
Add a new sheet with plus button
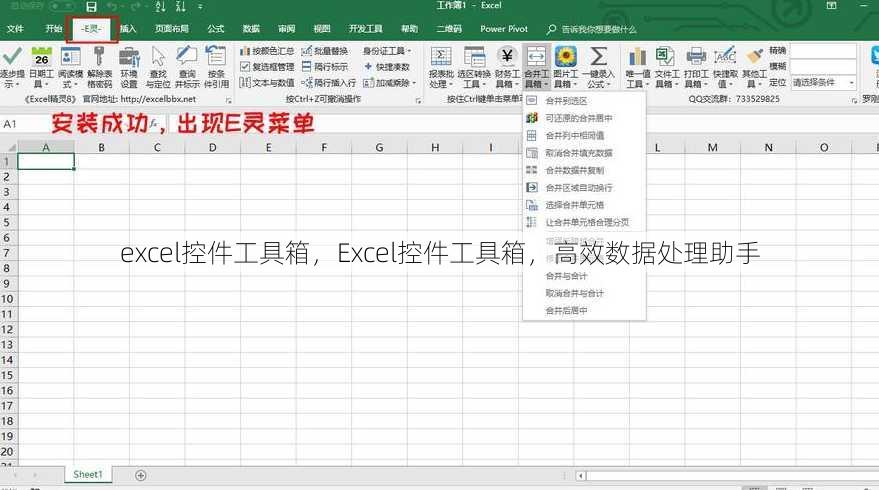(141, 475)
